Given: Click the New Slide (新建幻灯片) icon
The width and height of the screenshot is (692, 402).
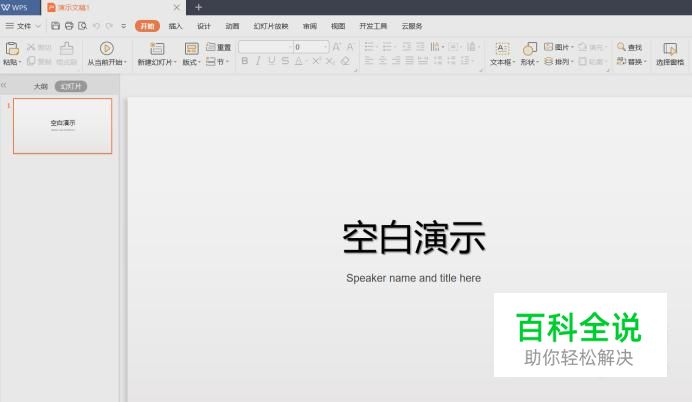Looking at the screenshot, I should pos(157,49).
